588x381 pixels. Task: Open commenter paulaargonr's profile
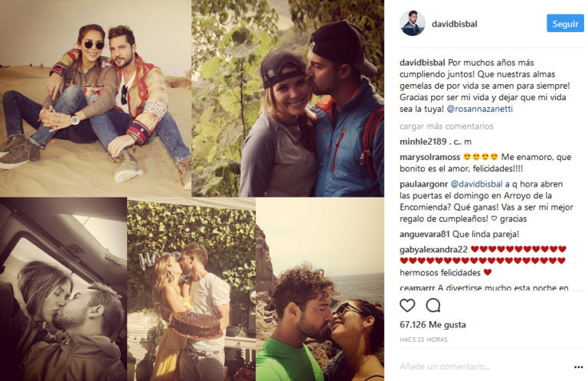pos(423,184)
